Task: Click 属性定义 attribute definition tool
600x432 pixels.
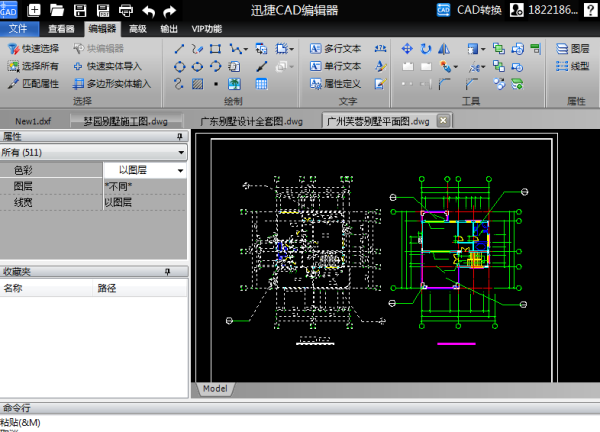Action: coord(335,84)
